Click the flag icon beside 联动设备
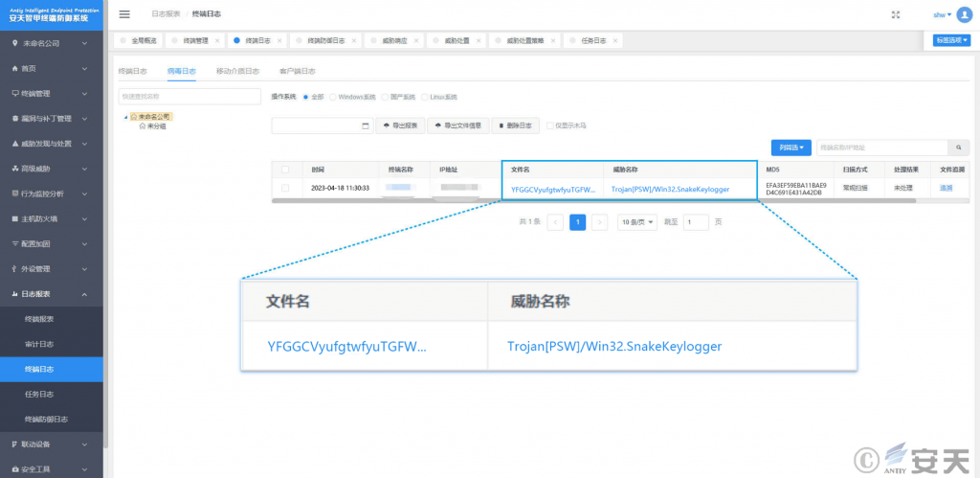This screenshot has height=478, width=980. tap(15, 444)
